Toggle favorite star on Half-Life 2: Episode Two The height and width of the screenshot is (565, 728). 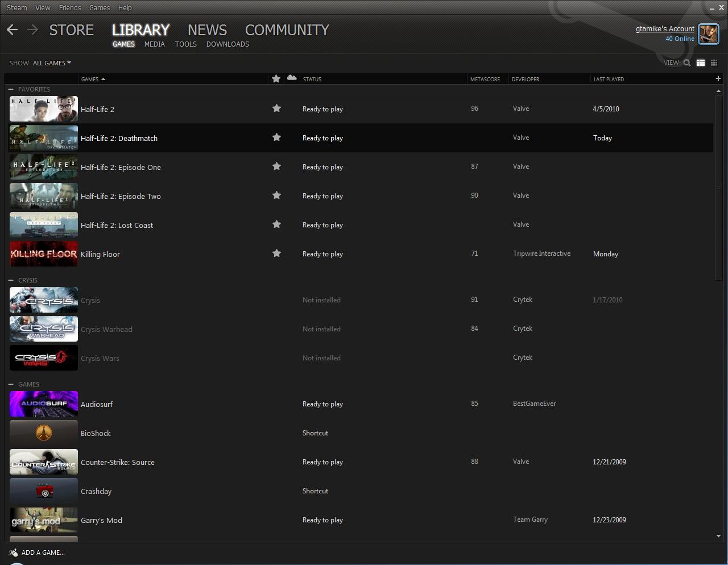(276, 195)
